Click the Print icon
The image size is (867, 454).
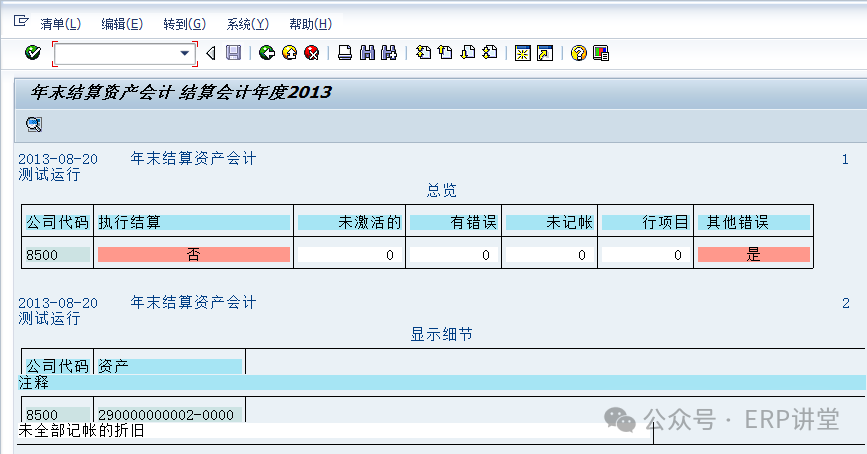[344, 53]
